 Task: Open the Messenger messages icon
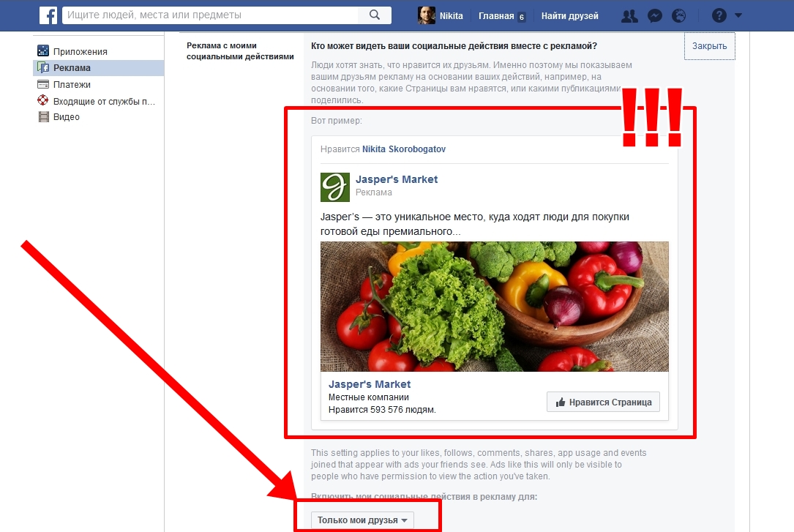point(656,15)
